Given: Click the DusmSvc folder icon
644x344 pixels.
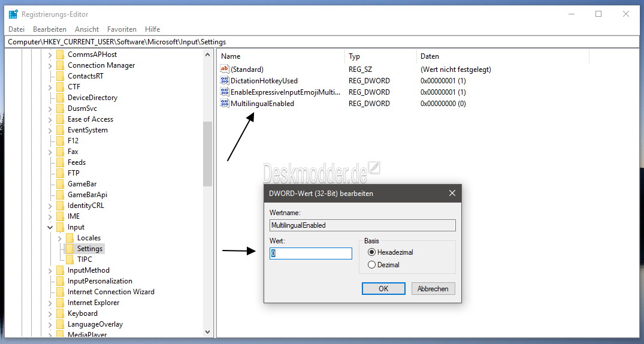Looking at the screenshot, I should [x=61, y=108].
